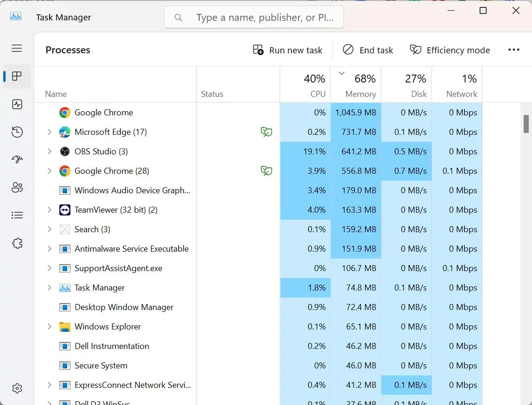Viewport: 532px width, 405px height.
Task: Select the top Google Chrome process row
Action: click(258, 113)
